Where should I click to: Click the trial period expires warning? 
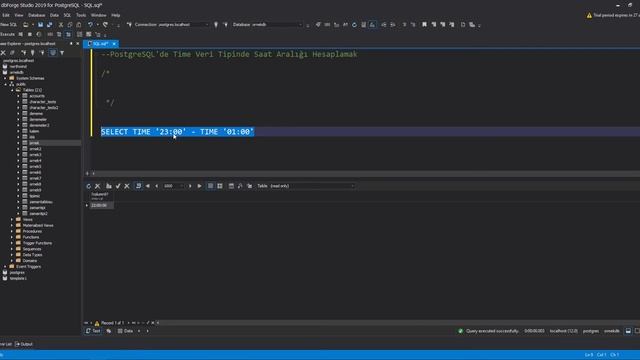click(613, 15)
